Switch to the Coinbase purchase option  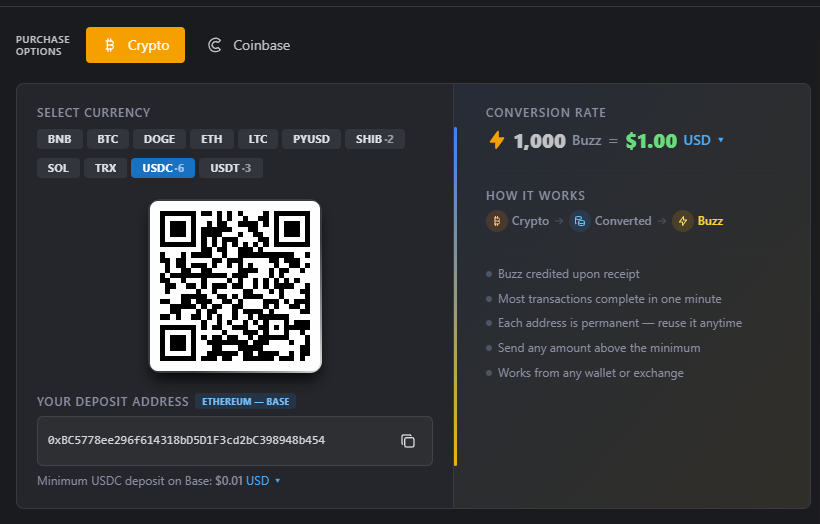coord(249,45)
